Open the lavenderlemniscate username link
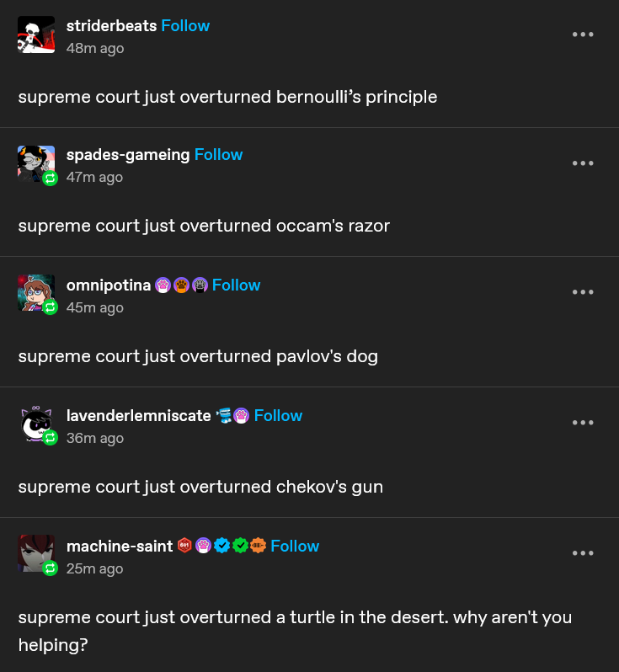 tap(138, 416)
